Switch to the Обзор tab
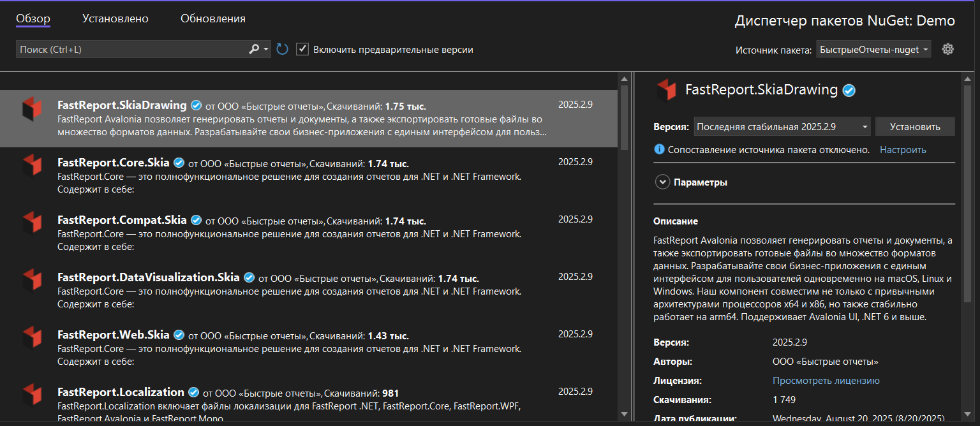Screen dimensions: 980x426 click(33, 18)
